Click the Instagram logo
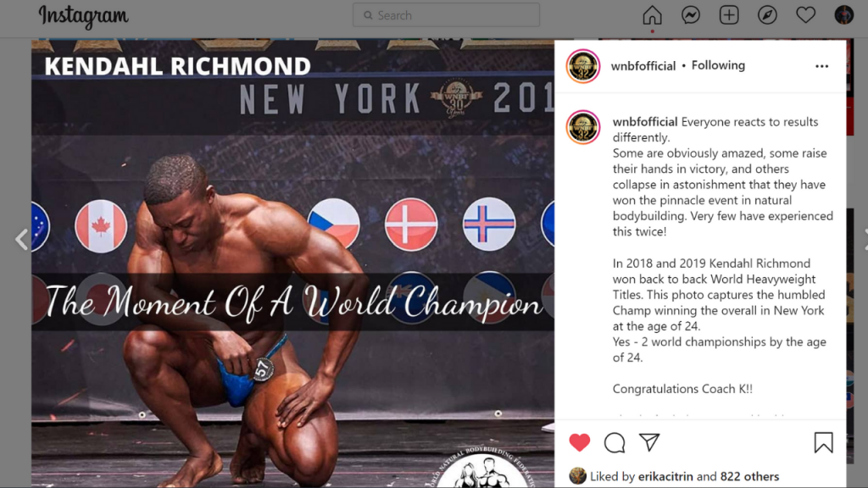This screenshot has width=868, height=488. (83, 16)
